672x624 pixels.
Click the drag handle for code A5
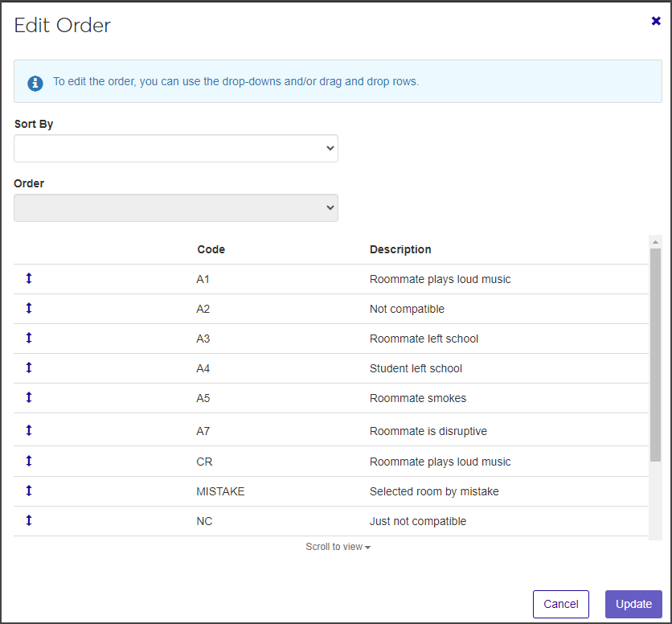pos(29,397)
